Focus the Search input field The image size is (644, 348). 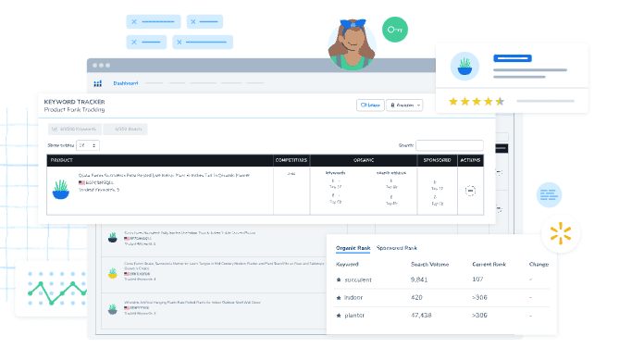pyautogui.click(x=450, y=145)
